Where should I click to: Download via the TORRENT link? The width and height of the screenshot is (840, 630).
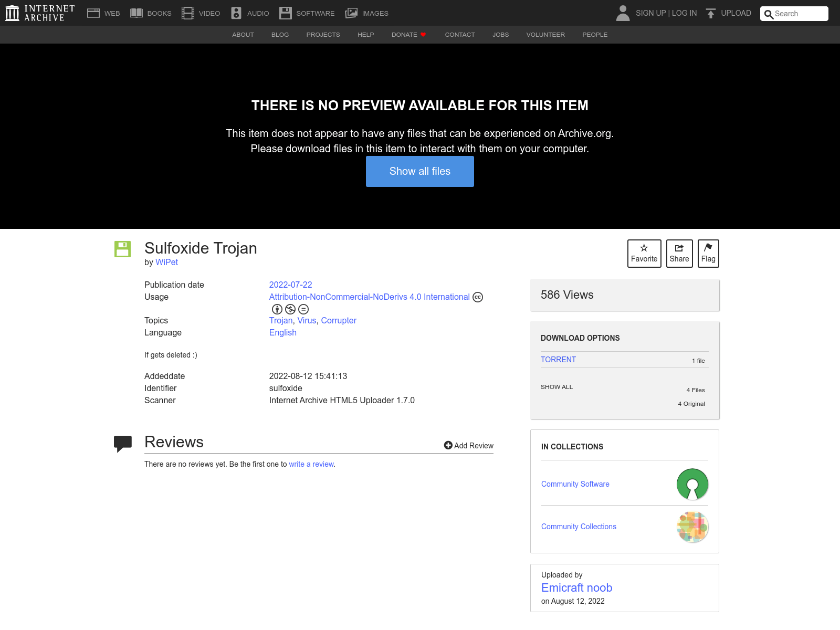(x=558, y=360)
